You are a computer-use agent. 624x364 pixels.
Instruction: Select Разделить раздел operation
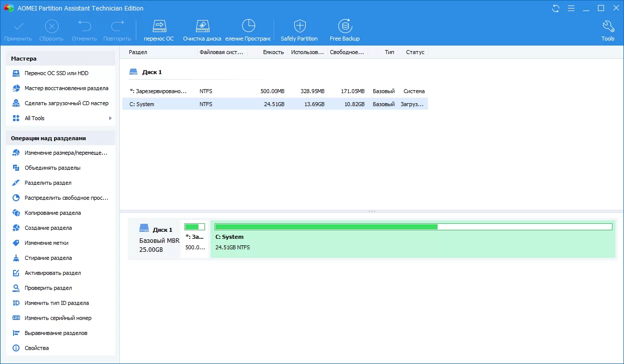[x=61, y=183]
